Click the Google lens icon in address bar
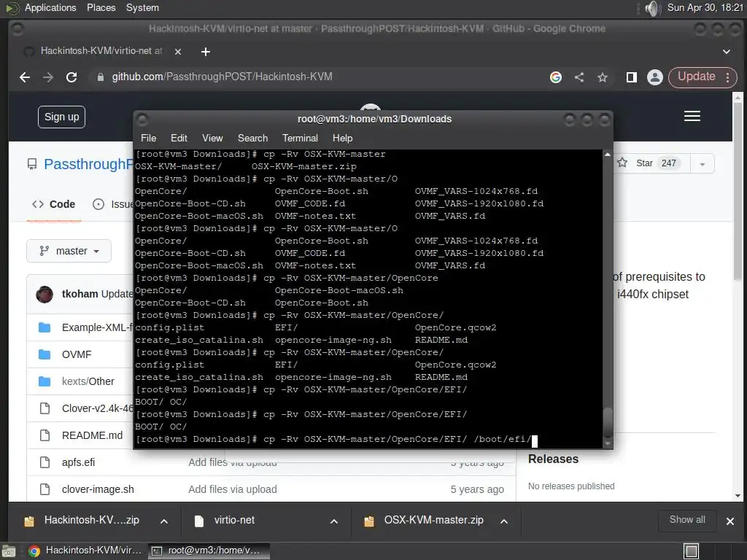 pyautogui.click(x=555, y=77)
